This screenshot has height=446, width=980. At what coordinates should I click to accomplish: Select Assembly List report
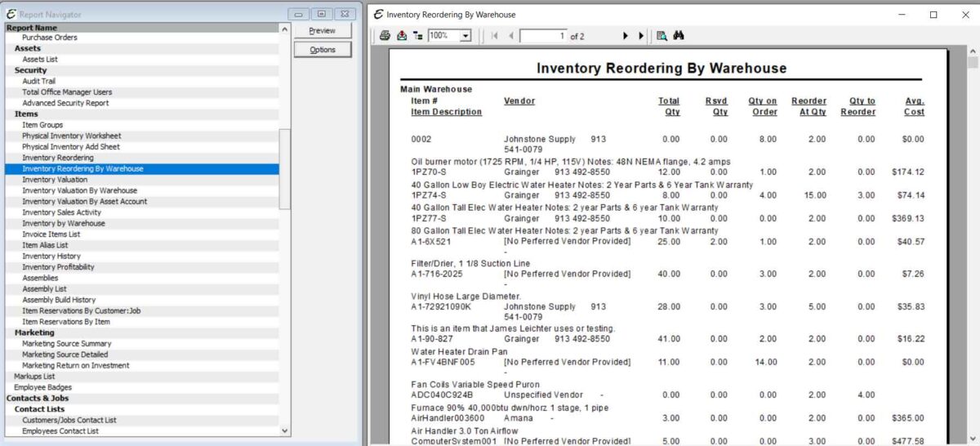click(x=45, y=289)
